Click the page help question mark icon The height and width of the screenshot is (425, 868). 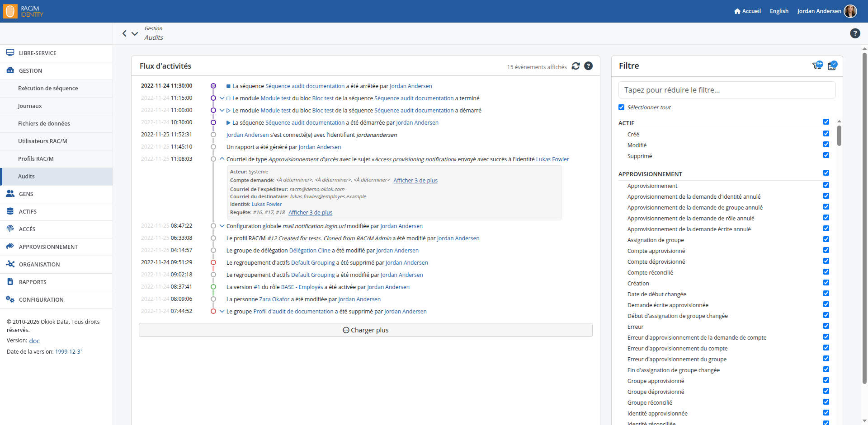point(855,33)
